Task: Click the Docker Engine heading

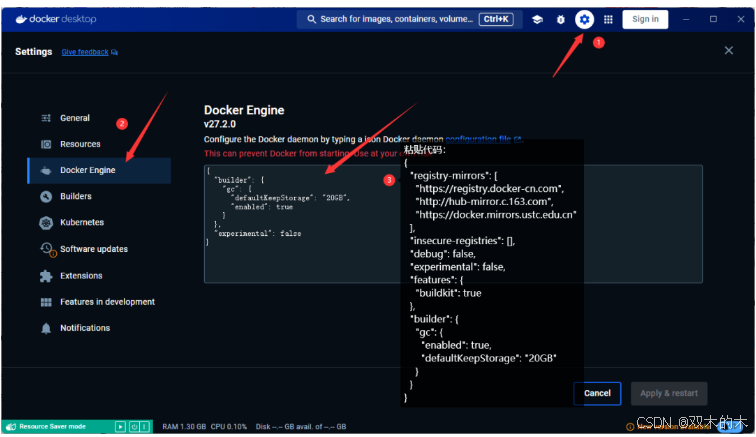Action: pos(244,110)
